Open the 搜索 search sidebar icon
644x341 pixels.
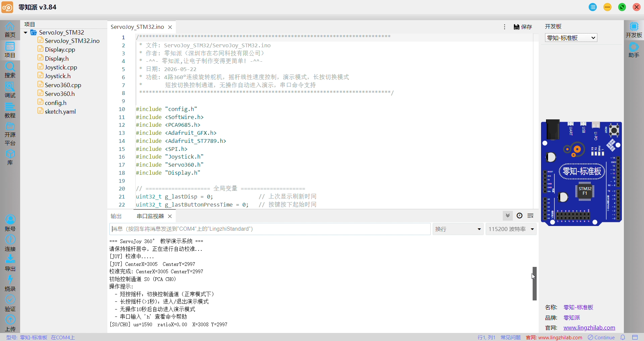[10, 70]
